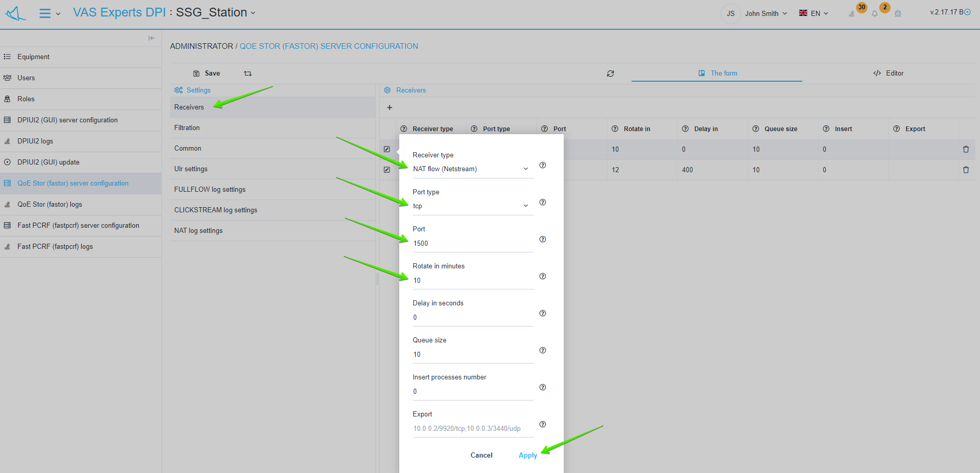Click the add receiver plus icon

pos(390,107)
